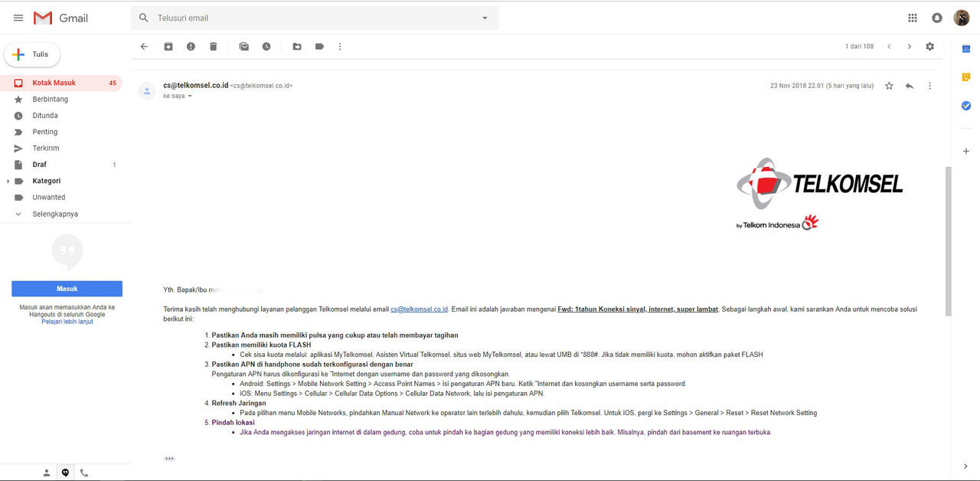Go to older email arrow
The width and height of the screenshot is (980, 481).
[909, 47]
